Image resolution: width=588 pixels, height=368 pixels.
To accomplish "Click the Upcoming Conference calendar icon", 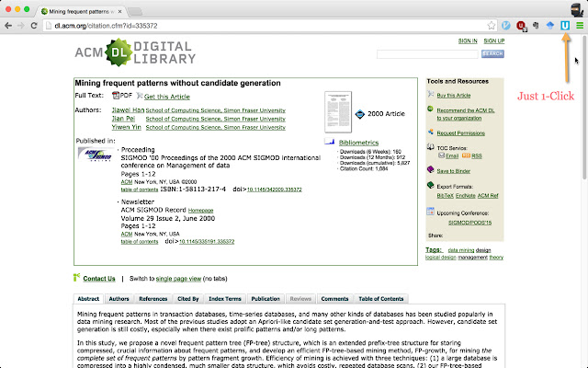I will coord(431,212).
